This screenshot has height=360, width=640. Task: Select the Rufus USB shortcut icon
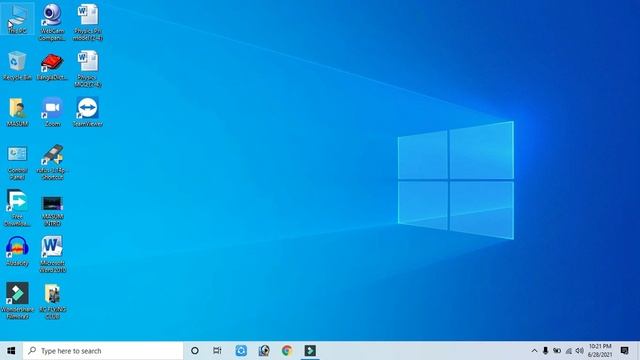click(x=52, y=162)
